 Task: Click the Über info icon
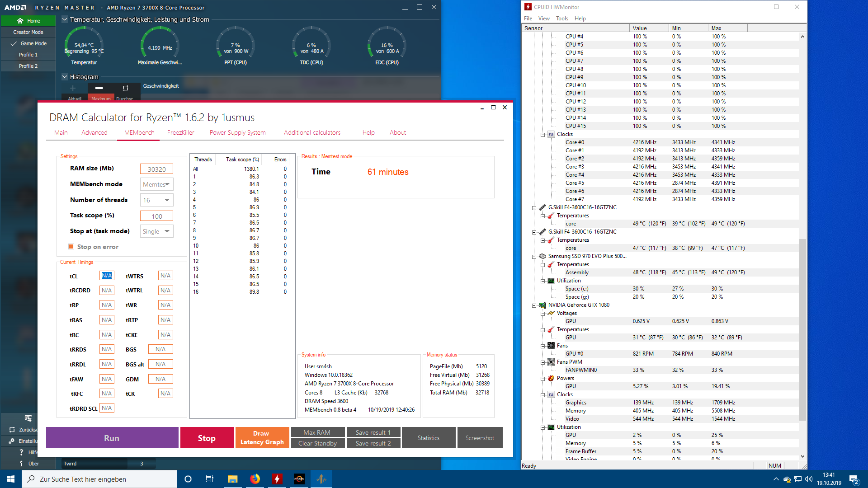pos(21,464)
